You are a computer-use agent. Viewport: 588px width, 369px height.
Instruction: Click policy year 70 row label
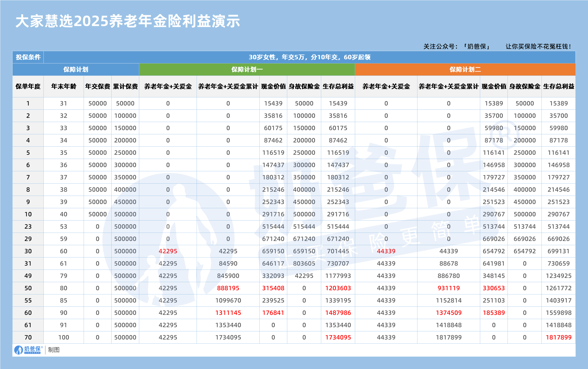(28, 337)
